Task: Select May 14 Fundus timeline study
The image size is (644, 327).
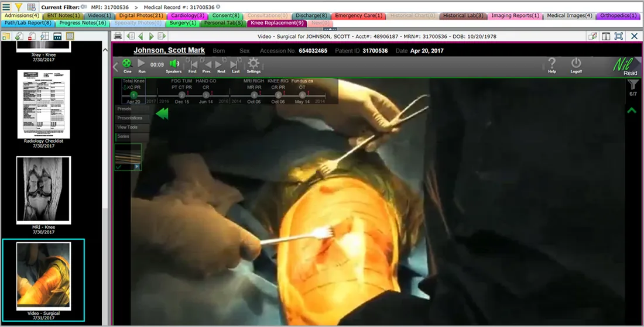Action: coord(302,91)
